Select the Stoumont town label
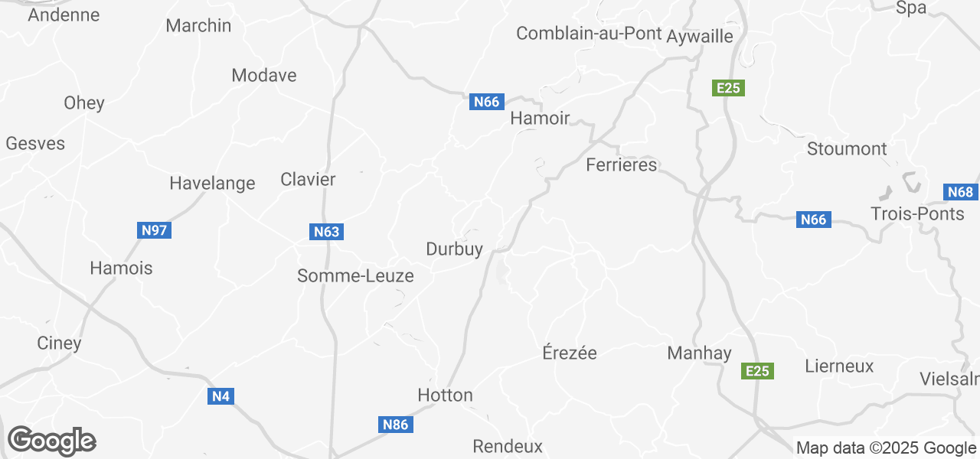Image resolution: width=980 pixels, height=459 pixels. coord(847,148)
